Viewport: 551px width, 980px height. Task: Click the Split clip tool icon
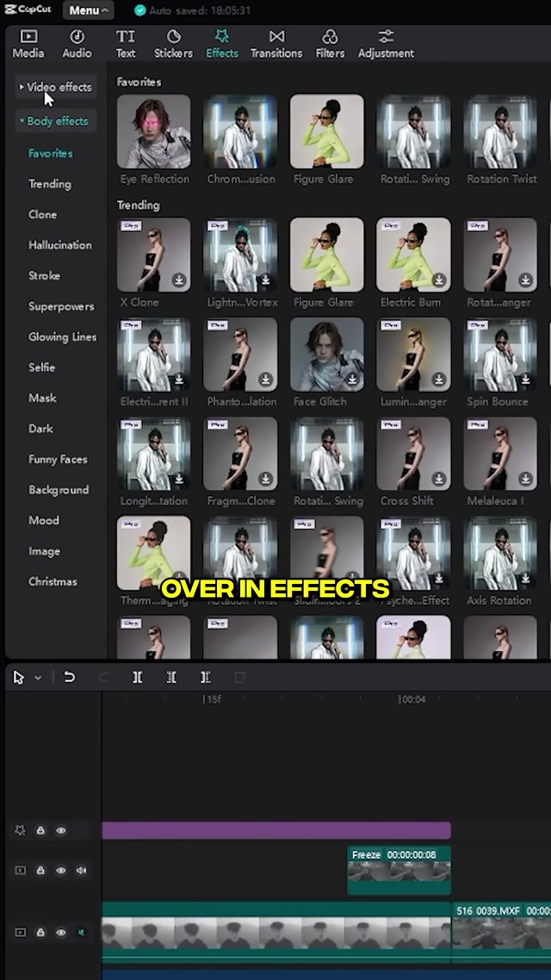[x=137, y=678]
